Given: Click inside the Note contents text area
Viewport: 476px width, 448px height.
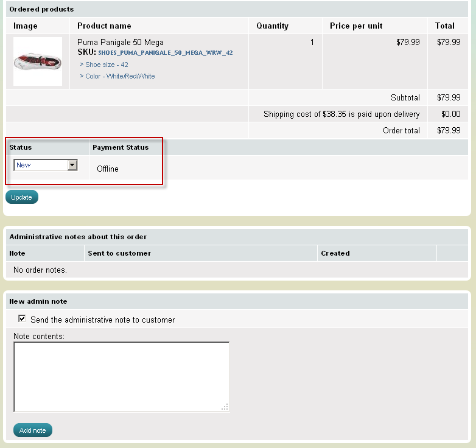Looking at the screenshot, I should click(121, 376).
